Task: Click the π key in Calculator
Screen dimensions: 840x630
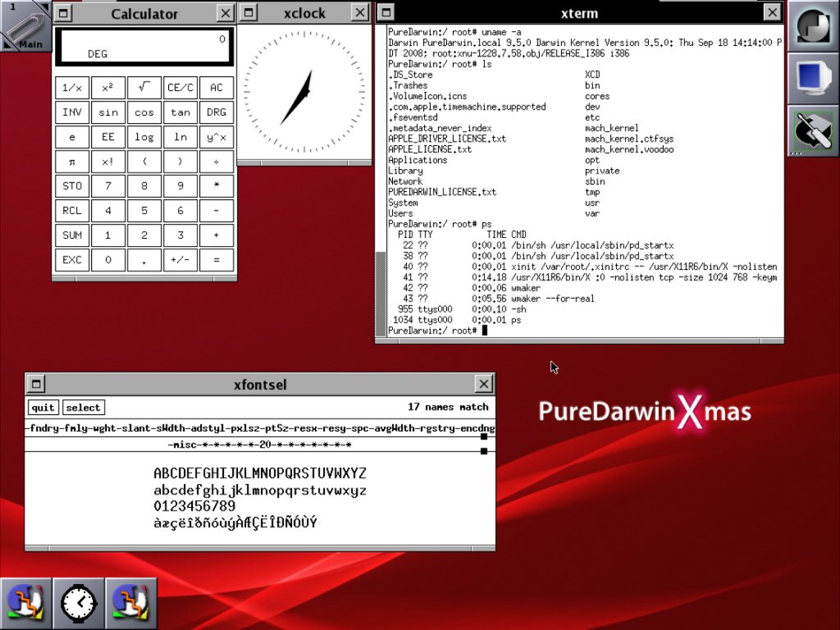Action: point(72,162)
